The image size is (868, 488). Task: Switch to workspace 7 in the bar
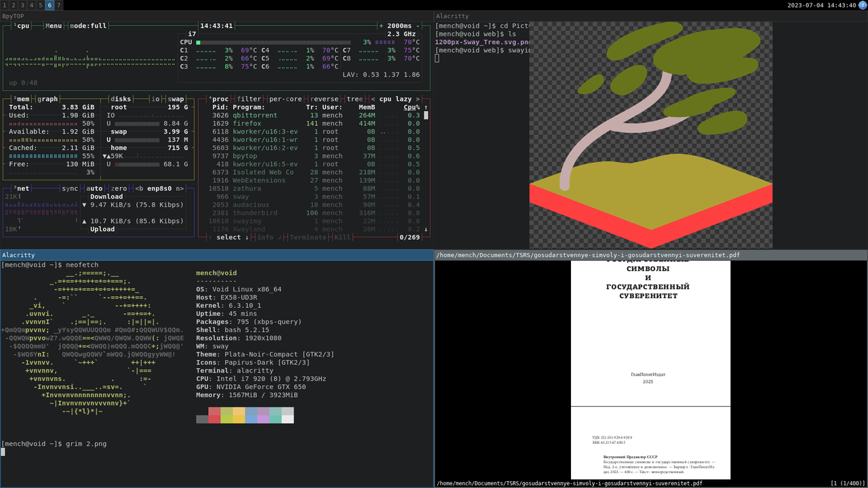tap(59, 5)
